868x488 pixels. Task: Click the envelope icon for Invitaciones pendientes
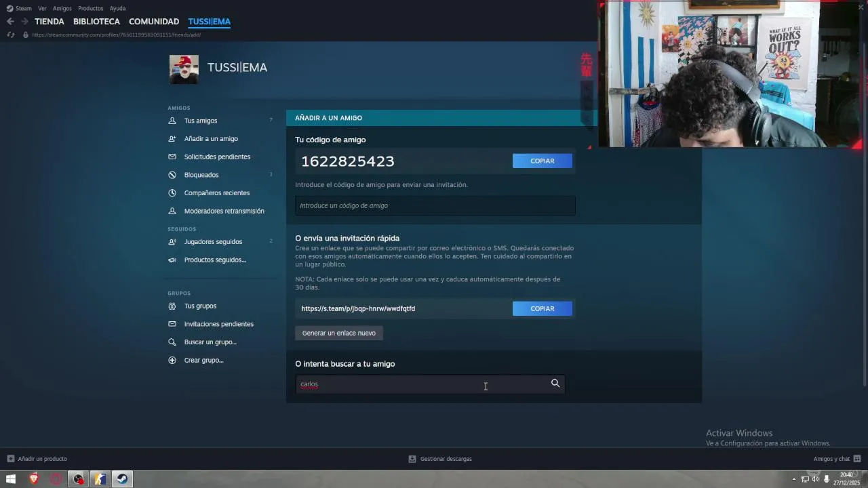[172, 324]
